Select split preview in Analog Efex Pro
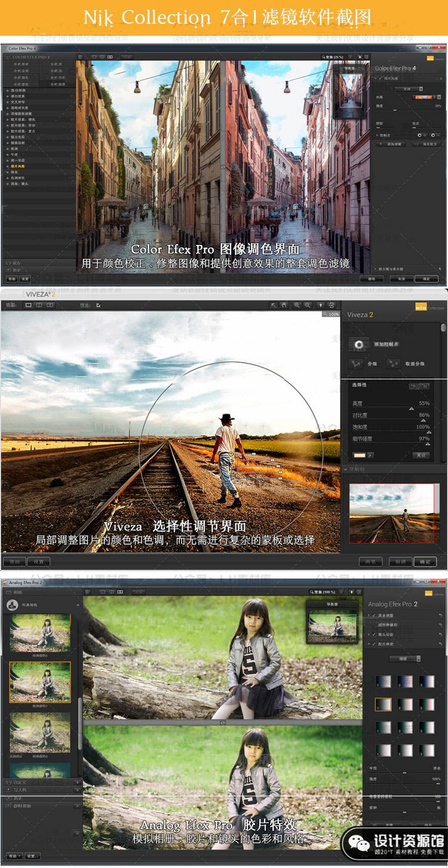 pos(112,591)
